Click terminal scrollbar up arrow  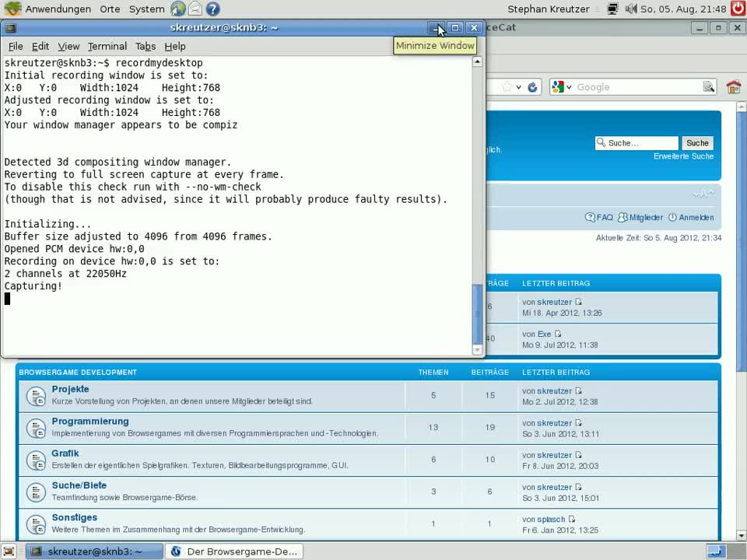[477, 61]
